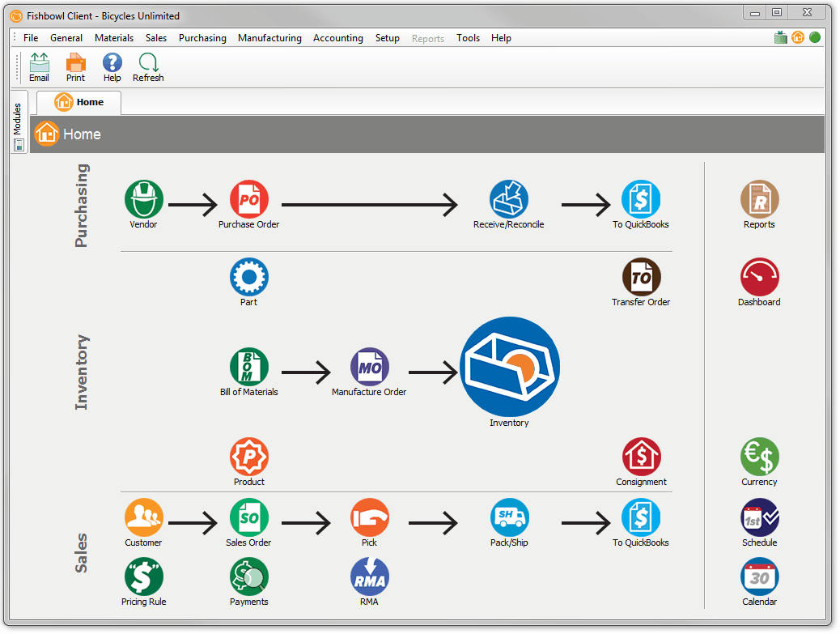Open the Pricing Rule icon
Image resolution: width=840 pixels, height=634 pixels.
pyautogui.click(x=143, y=577)
